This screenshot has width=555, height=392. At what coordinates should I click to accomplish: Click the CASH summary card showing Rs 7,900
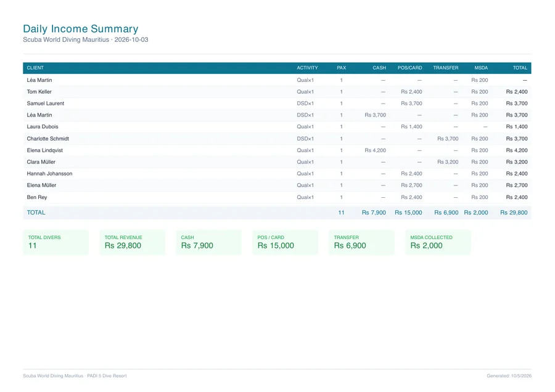click(x=209, y=242)
